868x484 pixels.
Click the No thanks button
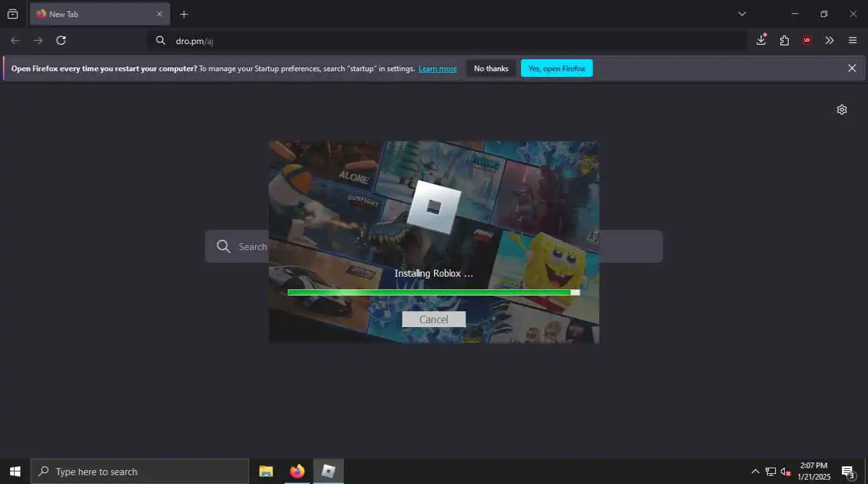491,69
